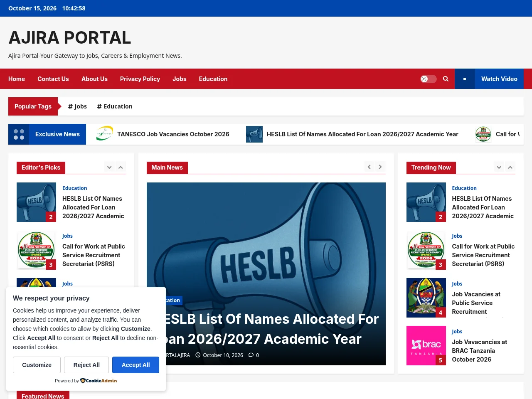532x399 pixels.
Task: Open the Jobs menu item
Action: tap(180, 79)
